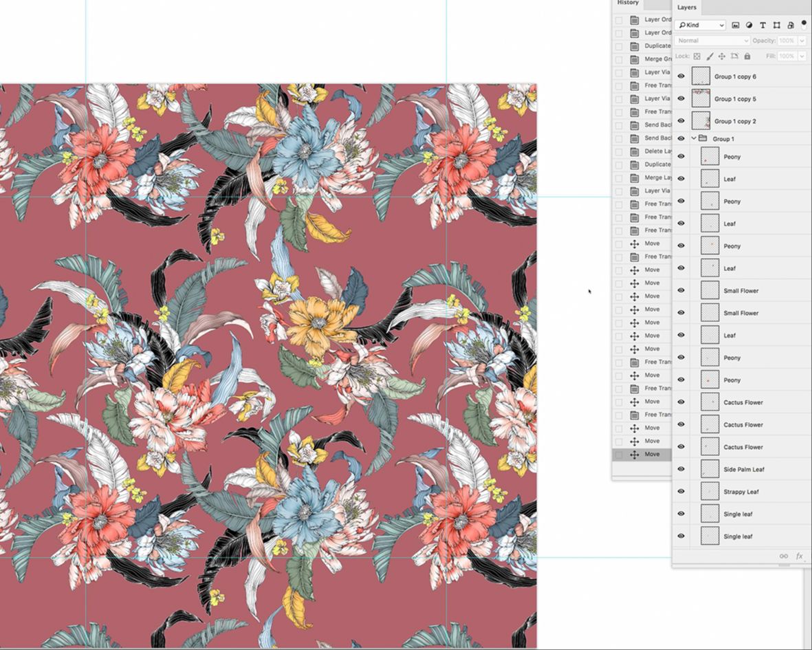Lock position icon in Lock row
Image resolution: width=812 pixels, height=650 pixels.
pos(722,56)
